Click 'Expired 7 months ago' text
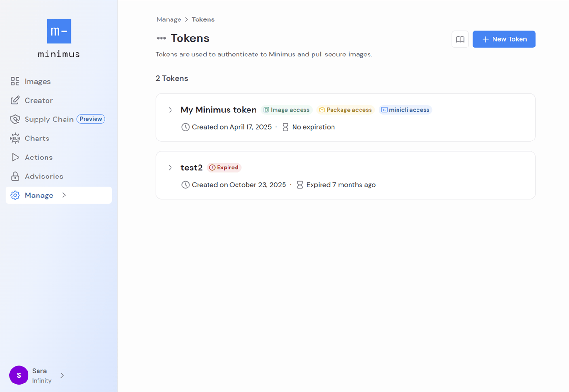 point(341,185)
